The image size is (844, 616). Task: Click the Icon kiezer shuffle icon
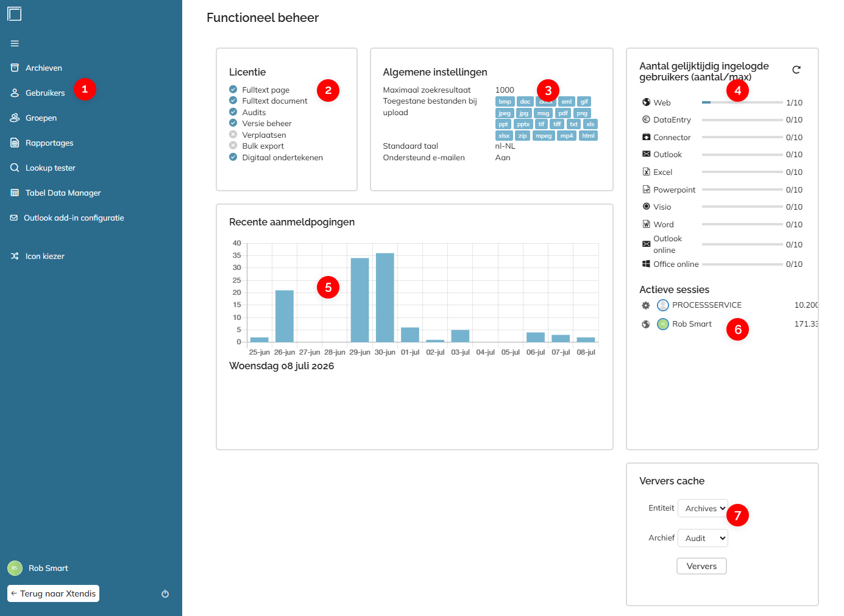tap(15, 256)
